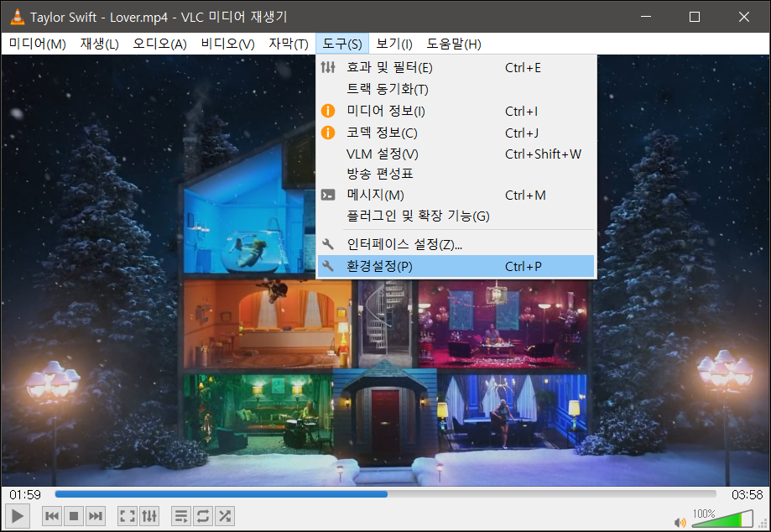Maximize the VLC window
Viewport: 771px width, 532px height.
click(695, 17)
